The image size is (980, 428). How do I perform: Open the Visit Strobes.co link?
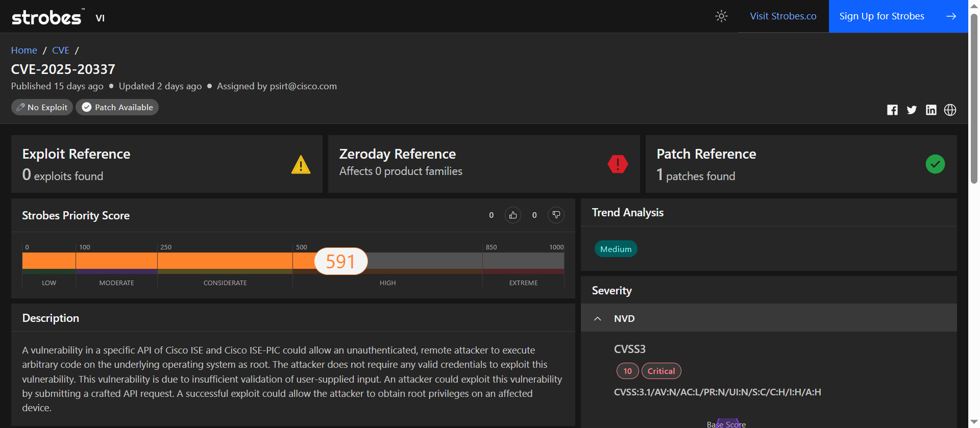783,16
